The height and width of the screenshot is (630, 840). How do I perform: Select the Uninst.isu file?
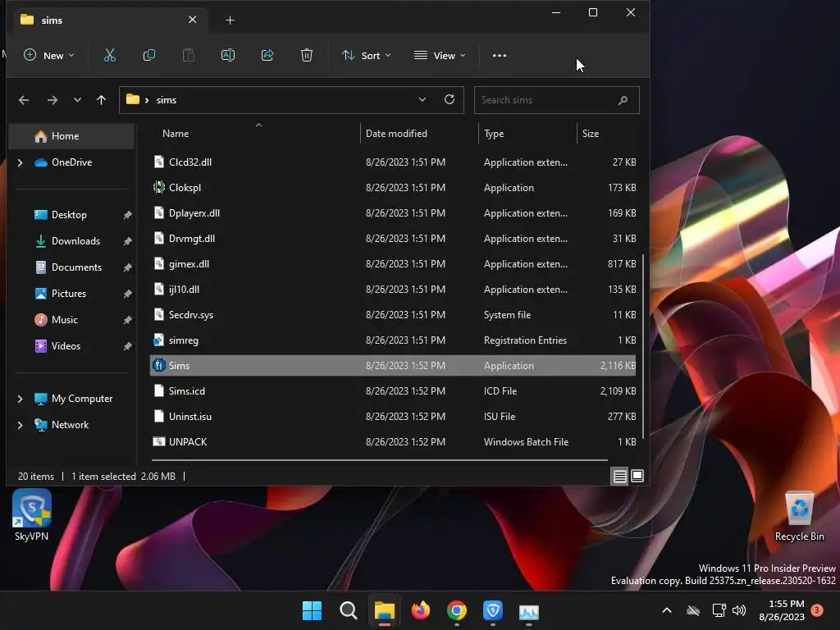[393, 416]
